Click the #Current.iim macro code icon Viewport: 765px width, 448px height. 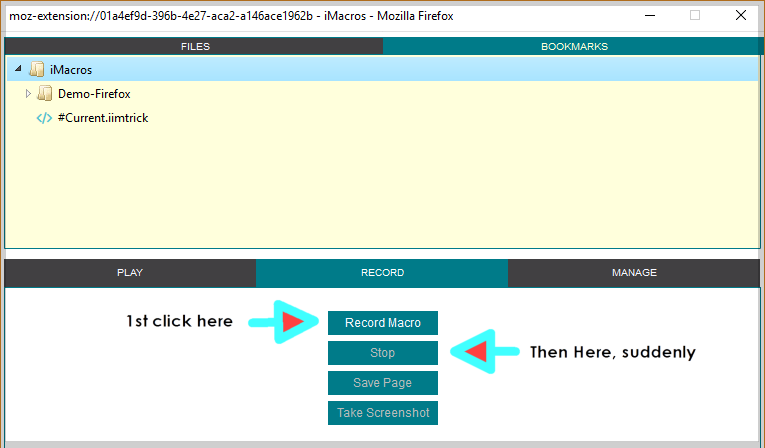[44, 118]
